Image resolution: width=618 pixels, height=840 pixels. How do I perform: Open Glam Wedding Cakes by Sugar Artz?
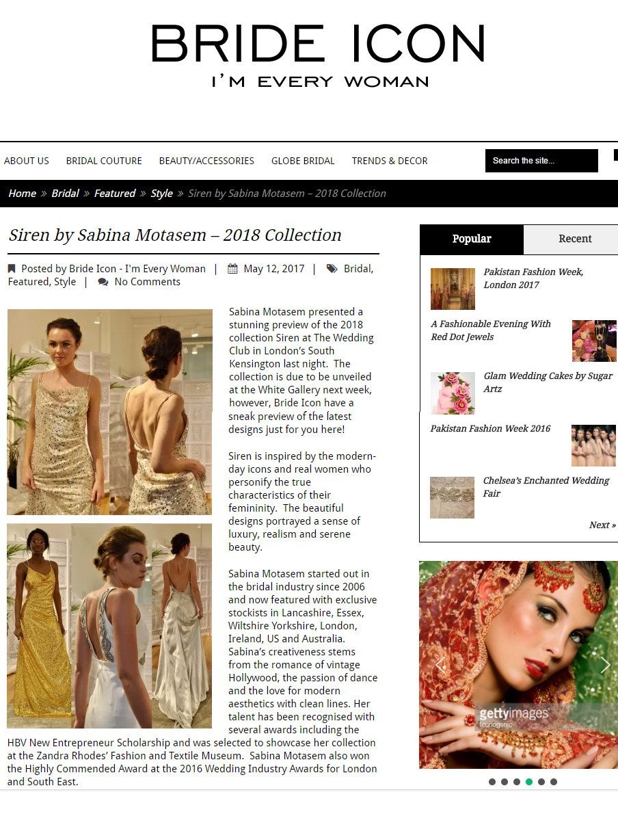tap(548, 382)
